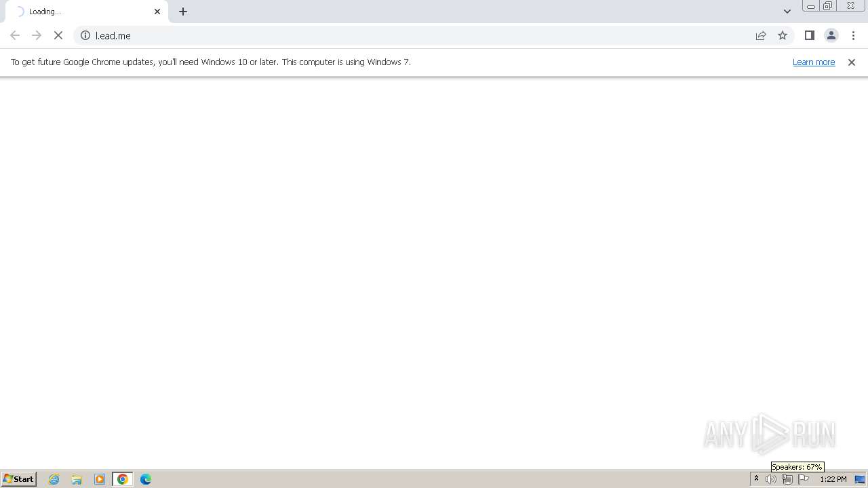
Task: Minimize the Chrome window
Action: point(810,6)
